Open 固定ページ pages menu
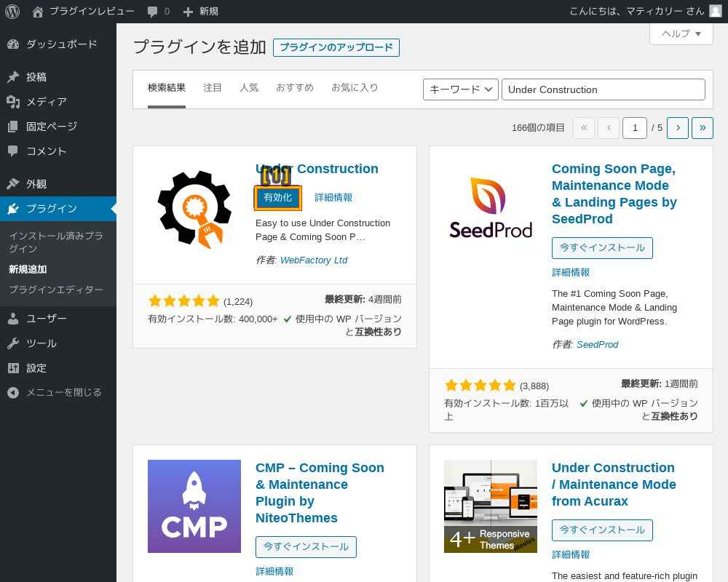This screenshot has width=728, height=582. [58, 127]
